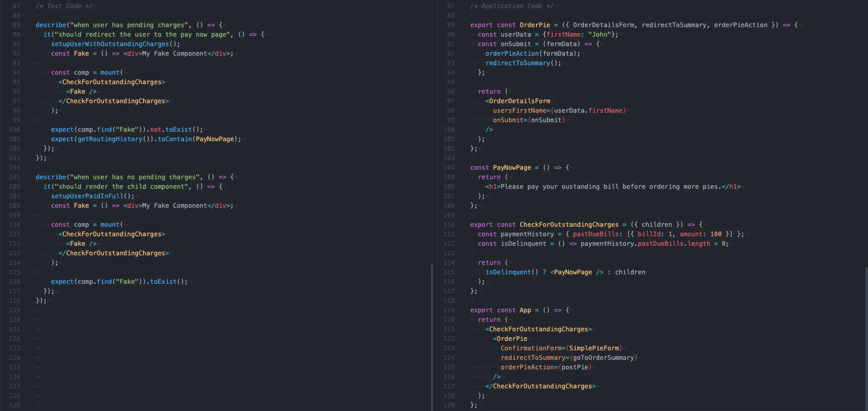The width and height of the screenshot is (868, 411).
Task: Click the PayNowPage h1 bill message text
Action: pos(597,186)
